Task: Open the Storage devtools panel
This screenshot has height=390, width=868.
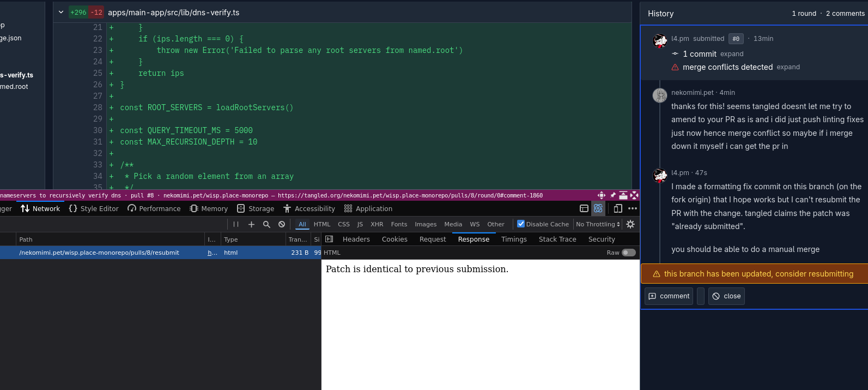Action: (256, 208)
